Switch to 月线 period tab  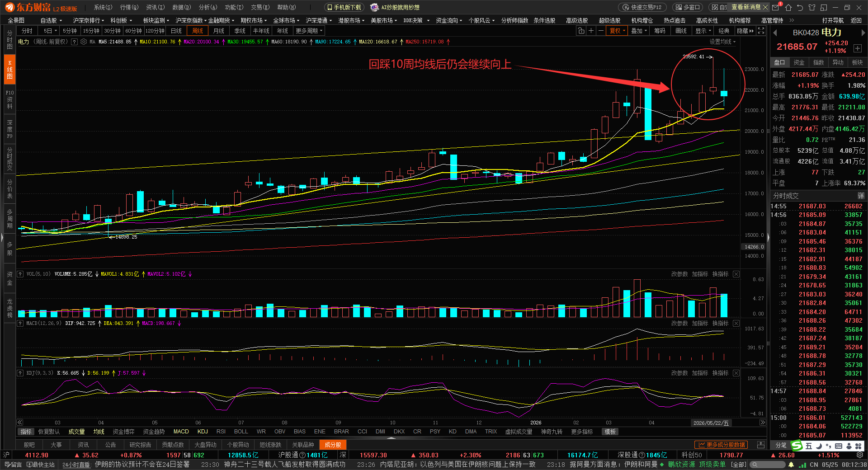(219, 31)
